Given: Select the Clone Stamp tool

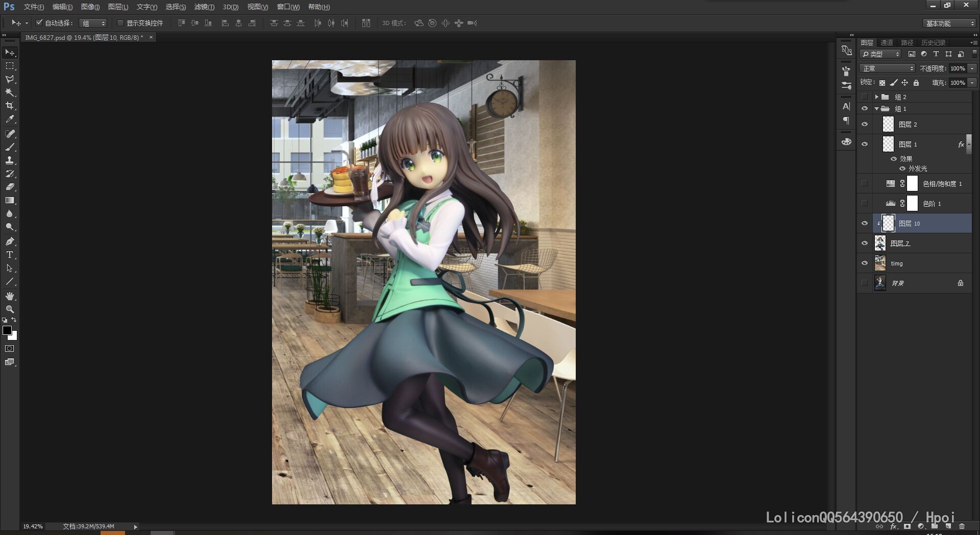Looking at the screenshot, I should 10,160.
